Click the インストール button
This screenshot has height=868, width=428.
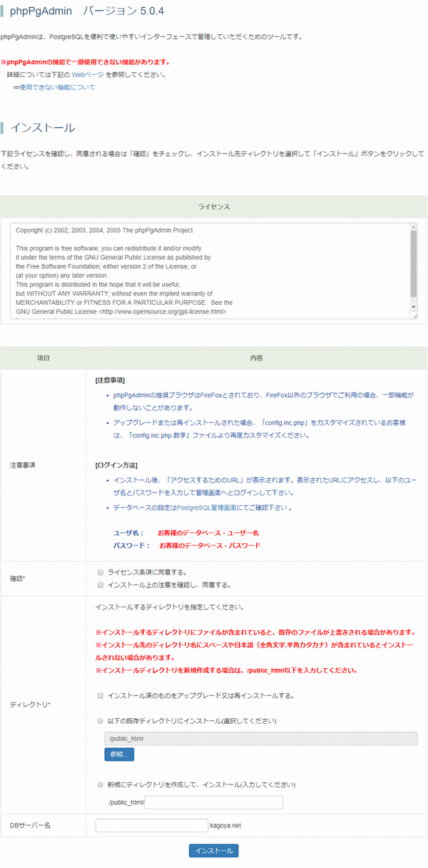pyautogui.click(x=213, y=851)
